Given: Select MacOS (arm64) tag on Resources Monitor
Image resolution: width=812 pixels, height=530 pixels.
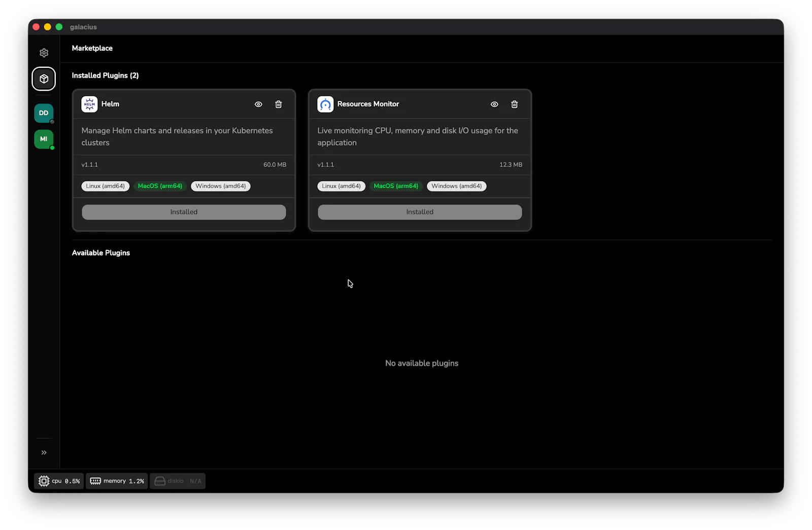Looking at the screenshot, I should [x=396, y=186].
